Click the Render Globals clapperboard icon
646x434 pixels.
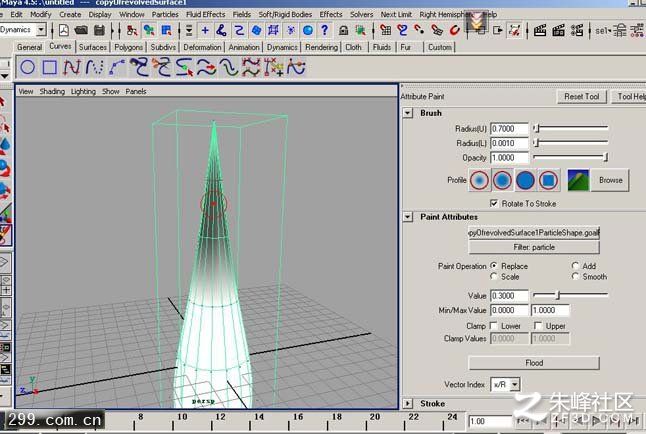pyautogui.click(x=576, y=30)
